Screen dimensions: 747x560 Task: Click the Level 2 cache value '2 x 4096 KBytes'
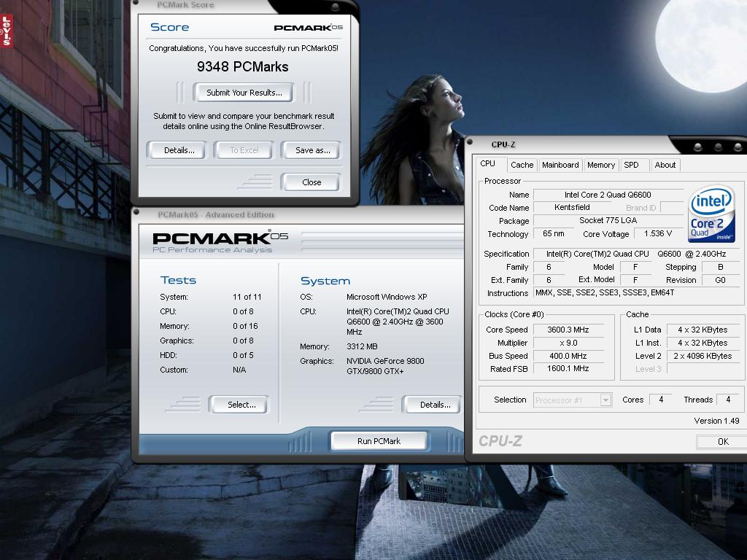pos(703,356)
